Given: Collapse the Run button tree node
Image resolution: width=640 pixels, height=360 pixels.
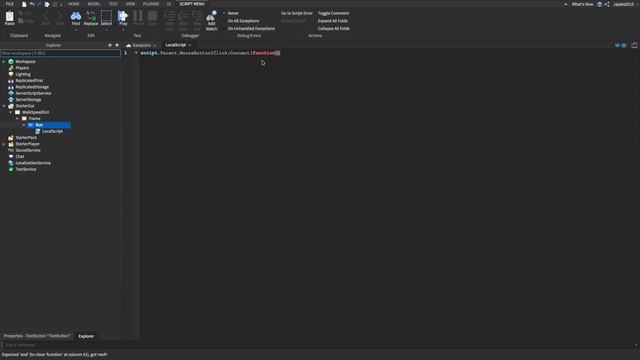Looking at the screenshot, I should (24, 125).
